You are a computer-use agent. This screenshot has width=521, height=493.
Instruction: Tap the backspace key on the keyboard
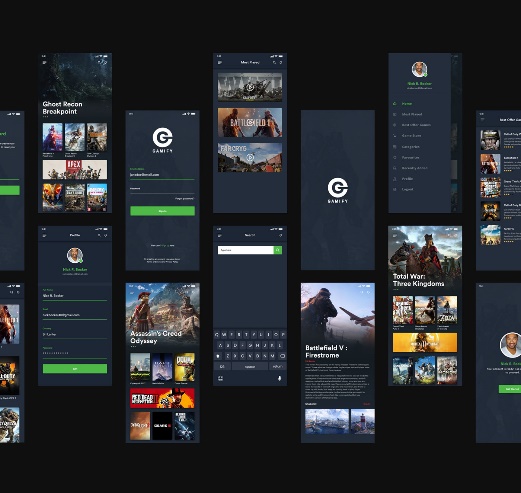pyautogui.click(x=282, y=356)
